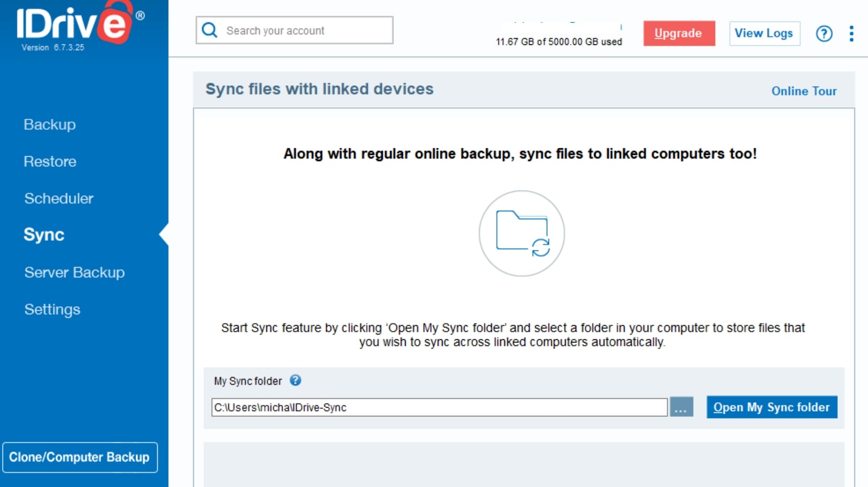Click the My Sync folder help icon
The image size is (868, 487).
click(295, 380)
